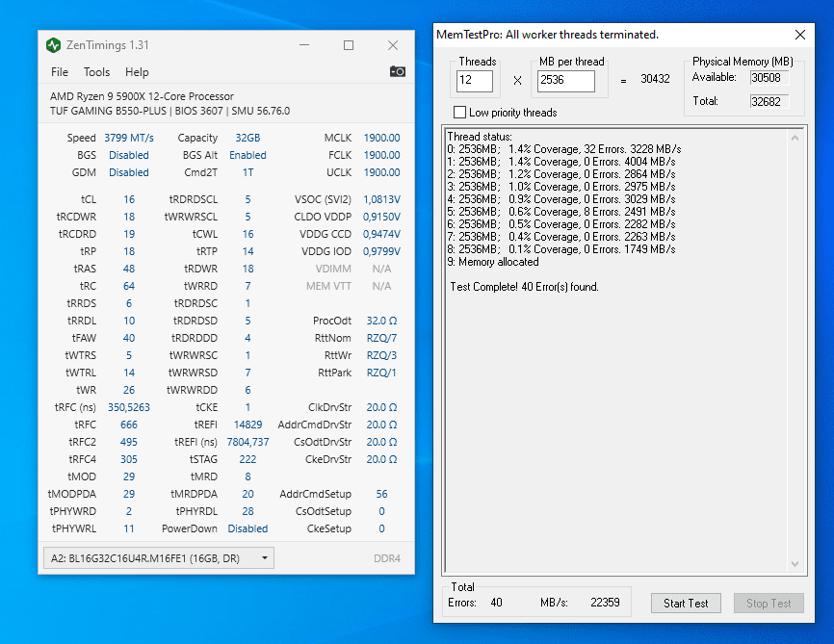The image size is (834, 644).
Task: Click the Total physical memory value 32682
Action: pos(769,102)
